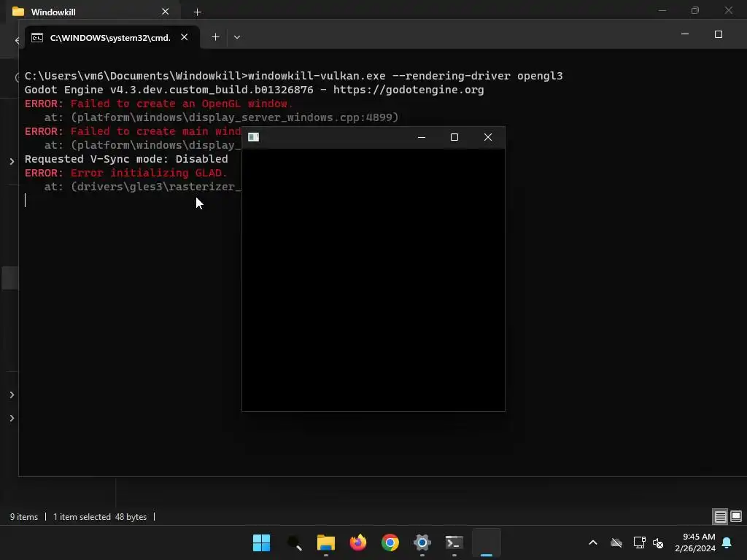Minimize the terminal window
Image resolution: width=747 pixels, height=560 pixels.
click(684, 34)
